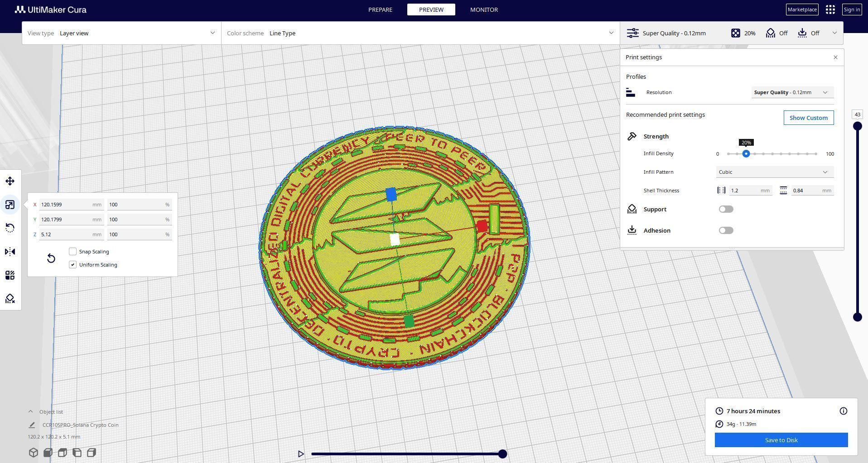Open the Marketplace
The width and height of the screenshot is (868, 463).
pyautogui.click(x=802, y=10)
